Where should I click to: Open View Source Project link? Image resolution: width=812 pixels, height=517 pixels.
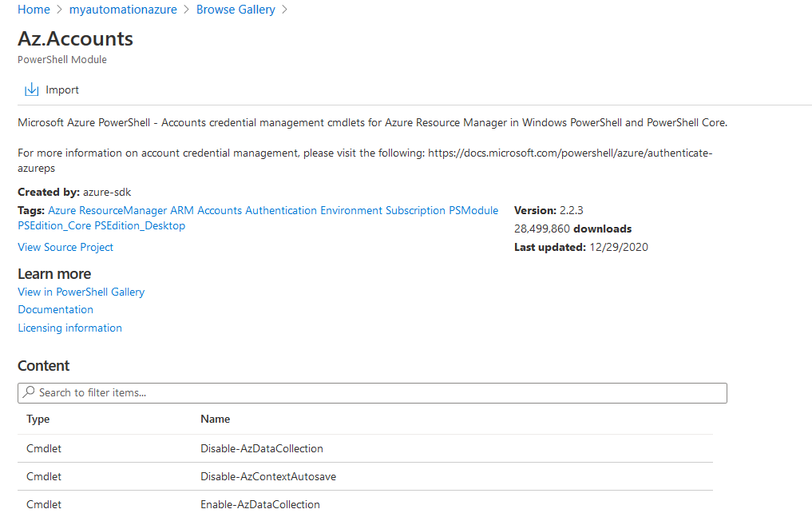click(x=65, y=247)
